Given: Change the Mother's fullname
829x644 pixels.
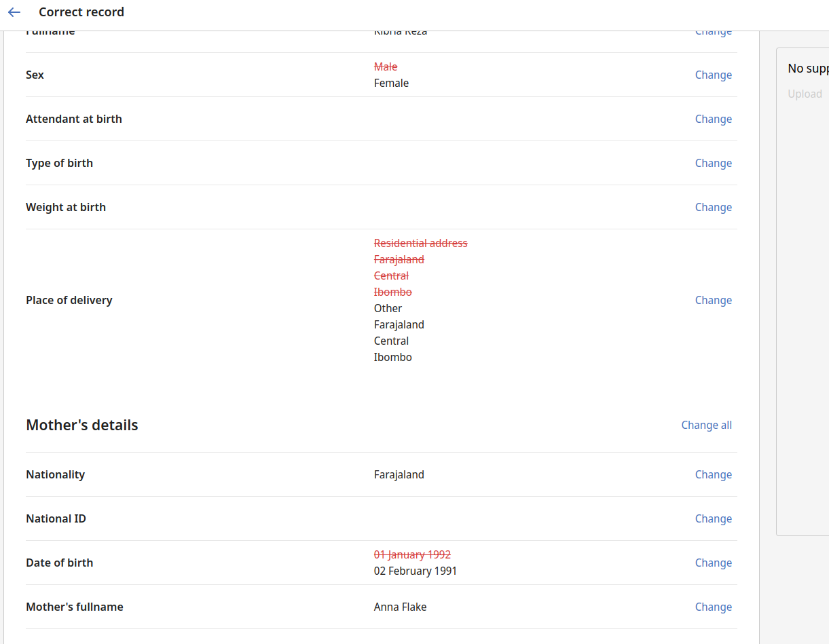Looking at the screenshot, I should click(713, 607).
